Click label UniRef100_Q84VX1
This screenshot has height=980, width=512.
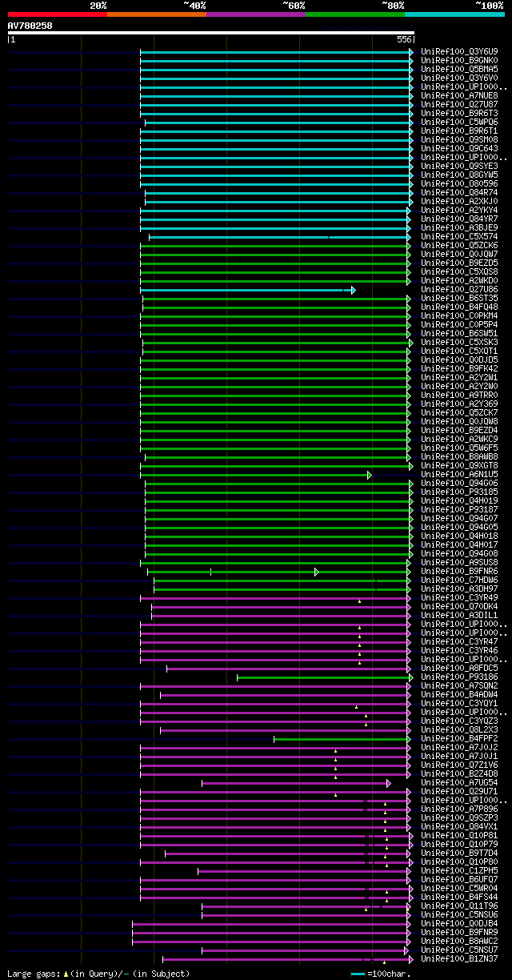point(460,826)
